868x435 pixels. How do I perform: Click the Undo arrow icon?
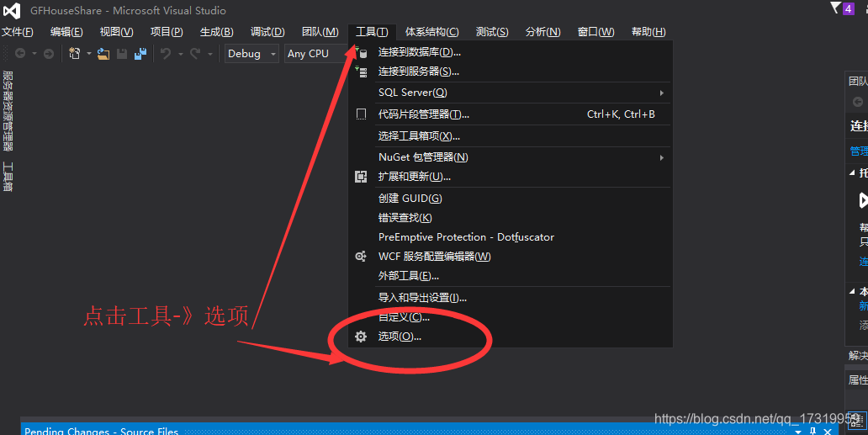(166, 53)
